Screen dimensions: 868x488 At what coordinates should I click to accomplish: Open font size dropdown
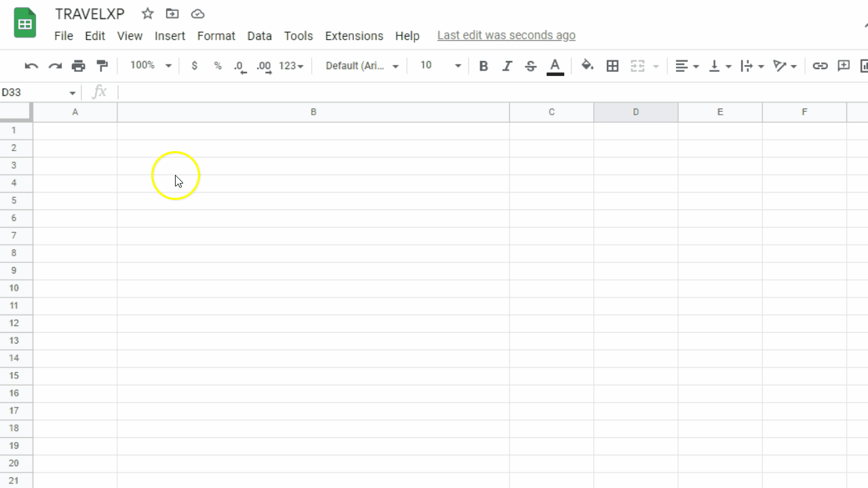[441, 66]
